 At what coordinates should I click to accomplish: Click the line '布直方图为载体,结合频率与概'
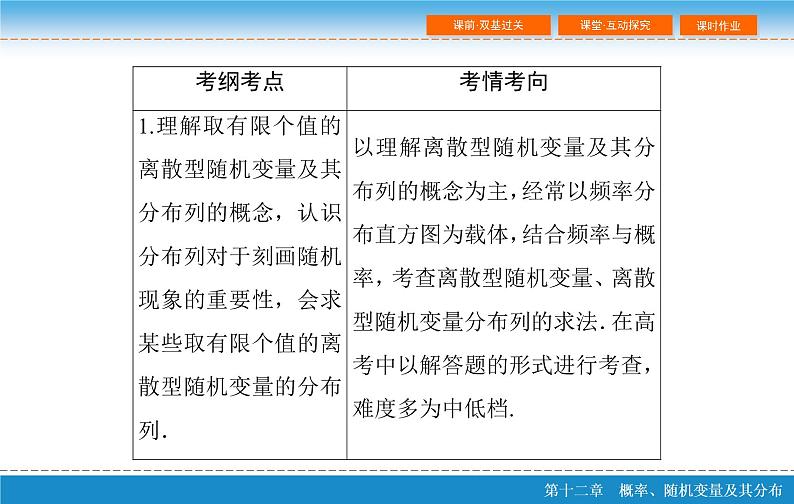click(504, 235)
